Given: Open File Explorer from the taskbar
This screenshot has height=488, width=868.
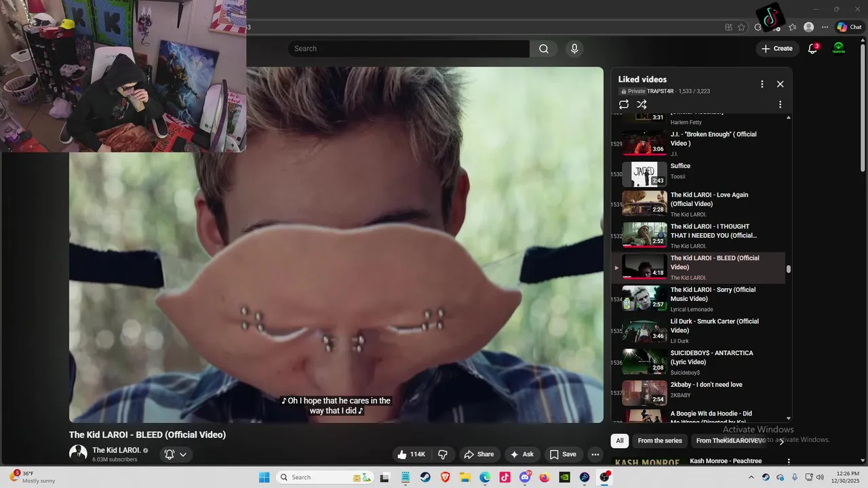Looking at the screenshot, I should [465, 477].
